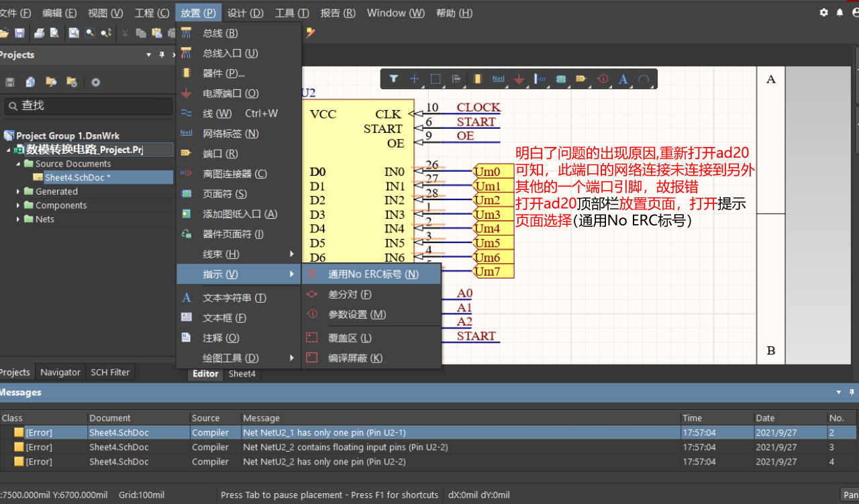The width and height of the screenshot is (859, 504).
Task: Click the Text String A icon
Action: pos(623,79)
